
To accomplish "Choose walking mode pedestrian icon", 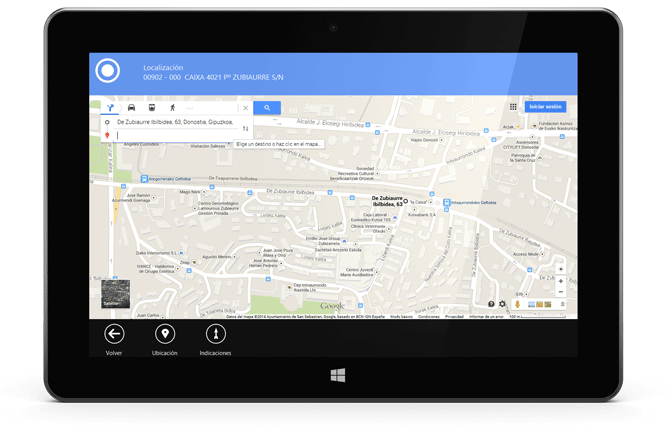I will tap(173, 108).
